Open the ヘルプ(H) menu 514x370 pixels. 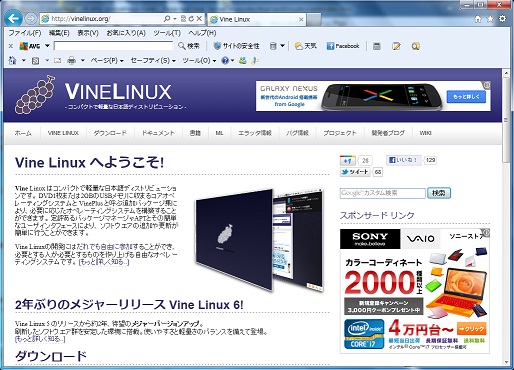[202, 33]
